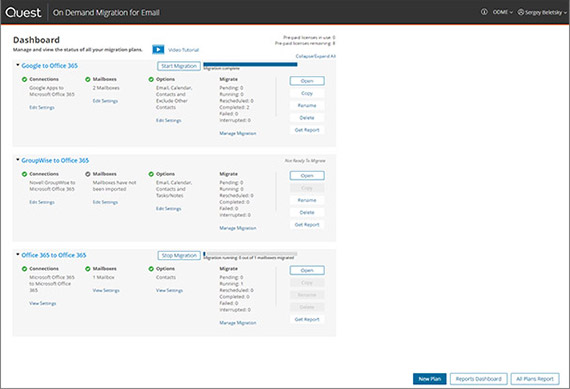Click Rename button for Google plan
Image resolution: width=570 pixels, height=389 pixels.
(307, 105)
